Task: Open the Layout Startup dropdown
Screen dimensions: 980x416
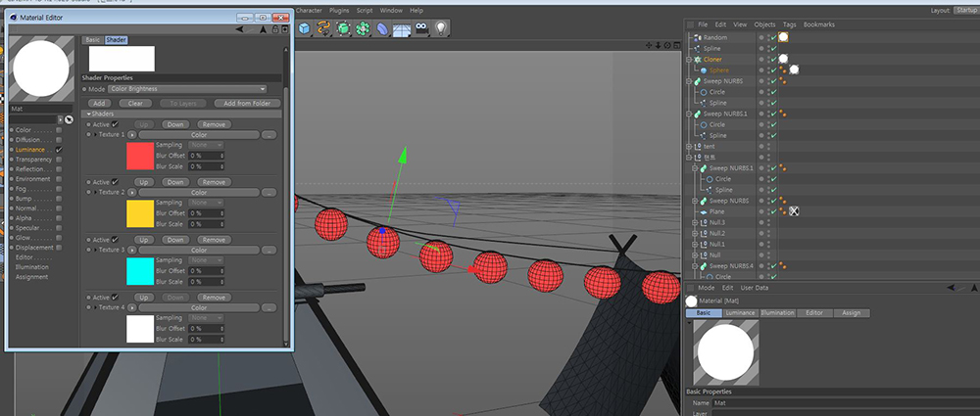Action: pyautogui.click(x=966, y=10)
